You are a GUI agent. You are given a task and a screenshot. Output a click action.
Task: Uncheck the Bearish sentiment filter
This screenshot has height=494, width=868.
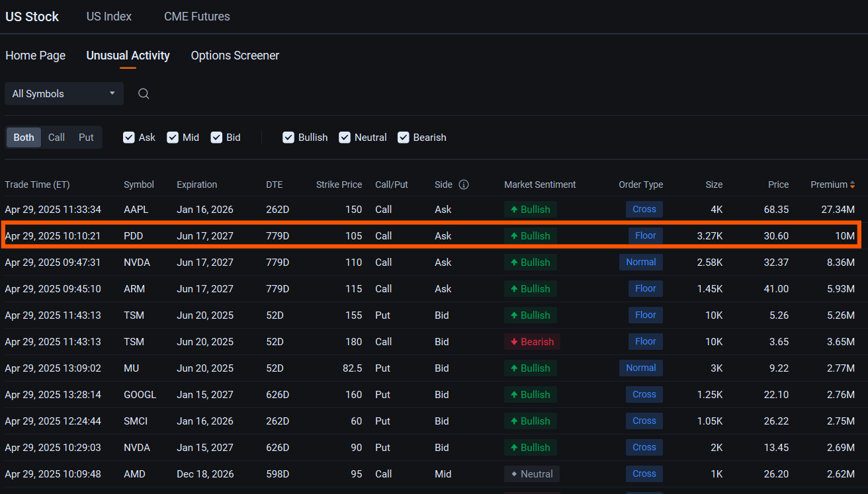click(404, 138)
